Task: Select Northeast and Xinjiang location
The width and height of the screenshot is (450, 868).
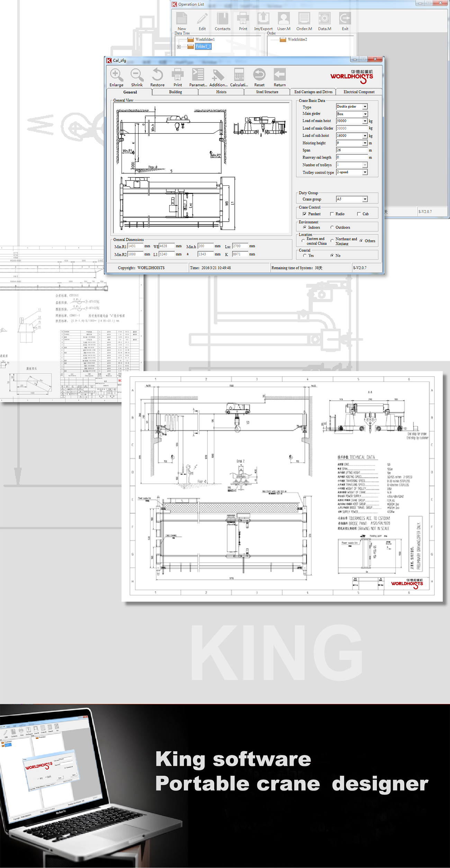Action: [332, 241]
